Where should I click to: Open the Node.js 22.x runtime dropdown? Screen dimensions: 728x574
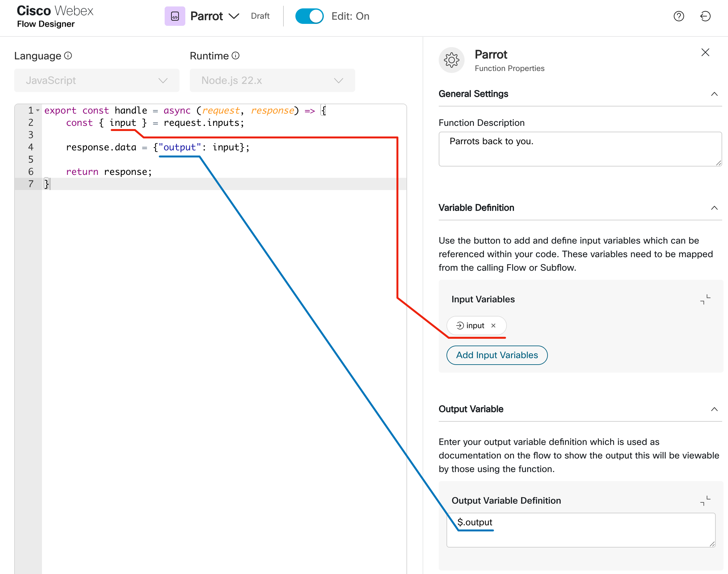coord(272,80)
